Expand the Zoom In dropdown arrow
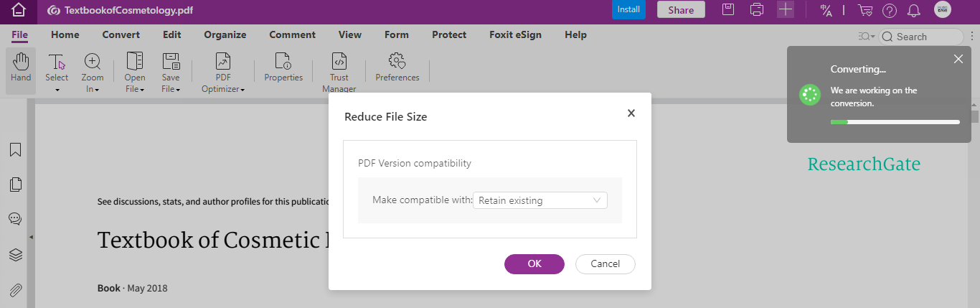Screen dimensions: 980x308 (96, 90)
